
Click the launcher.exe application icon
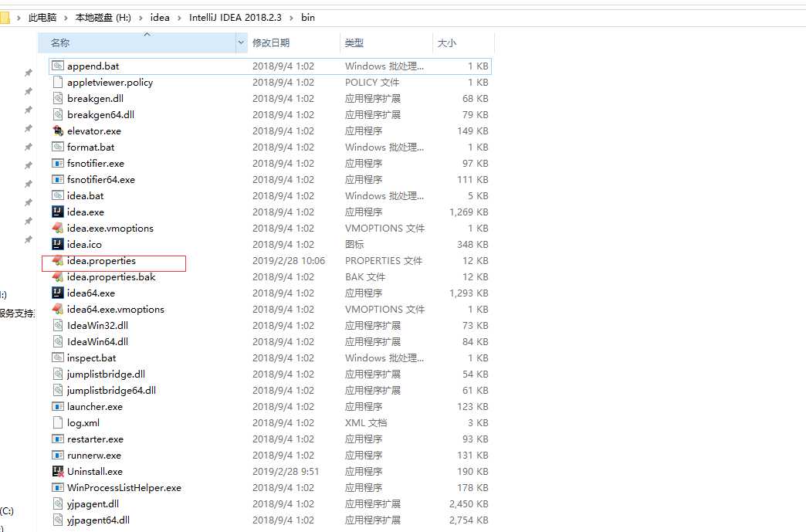58,407
